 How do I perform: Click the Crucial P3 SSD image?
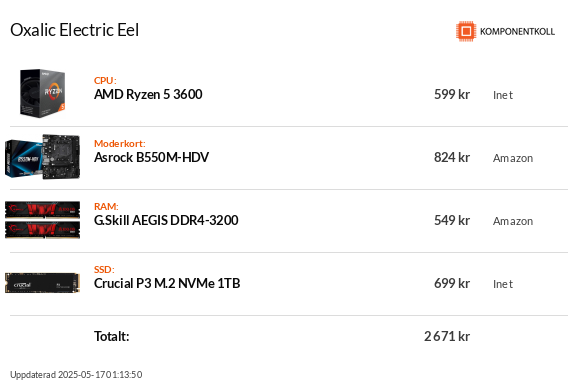[x=43, y=283]
